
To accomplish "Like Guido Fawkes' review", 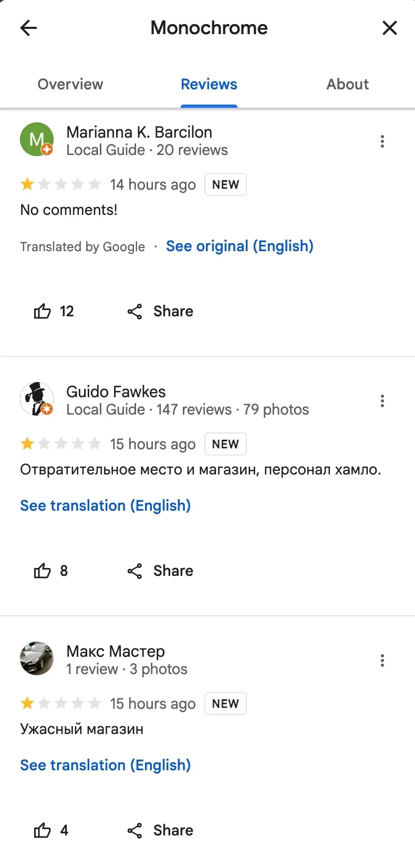I will [x=43, y=571].
